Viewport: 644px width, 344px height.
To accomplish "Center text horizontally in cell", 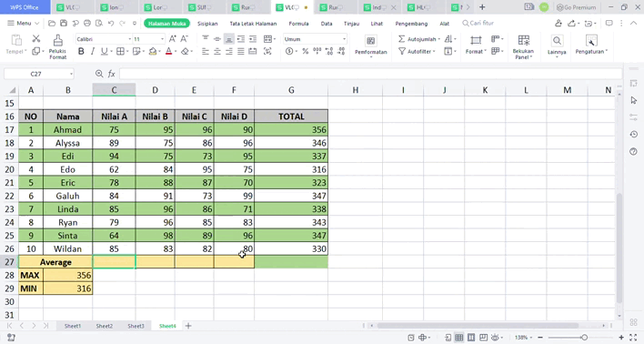I will tap(217, 51).
